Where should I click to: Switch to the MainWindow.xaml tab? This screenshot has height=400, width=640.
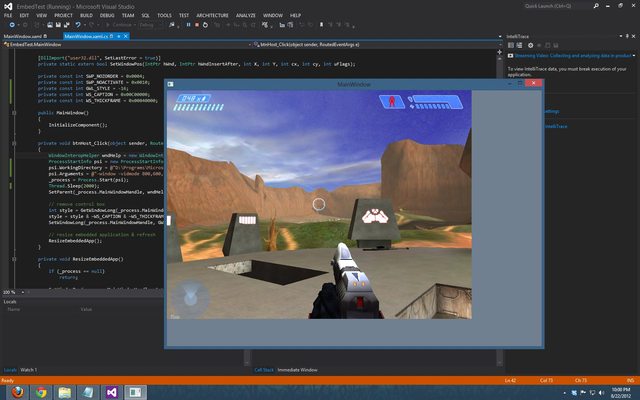point(22,35)
